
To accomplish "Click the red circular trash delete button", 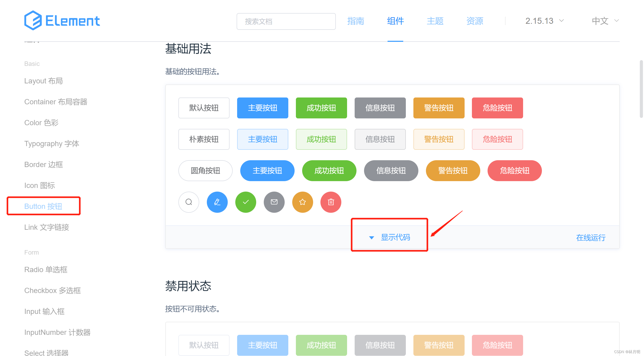I will pos(331,202).
